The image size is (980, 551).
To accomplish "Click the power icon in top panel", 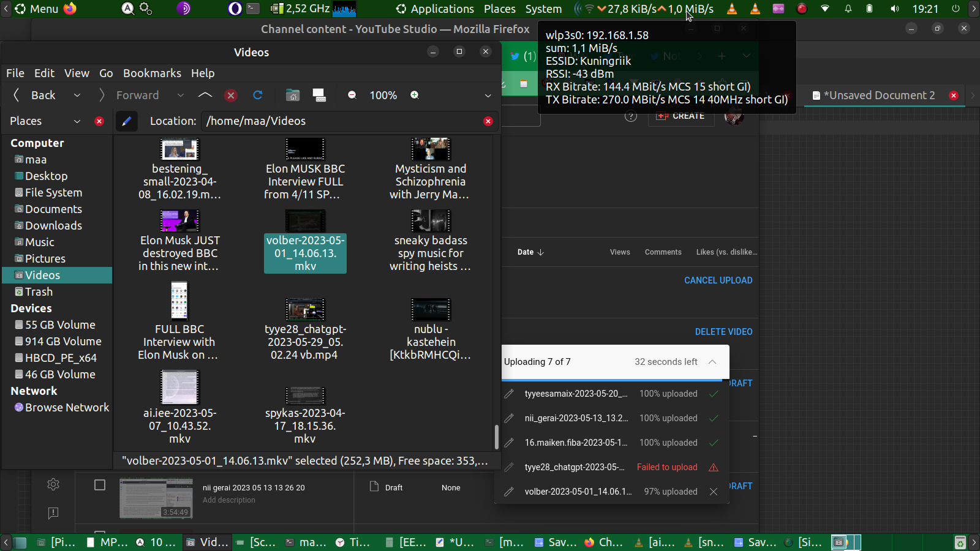I will point(956,9).
